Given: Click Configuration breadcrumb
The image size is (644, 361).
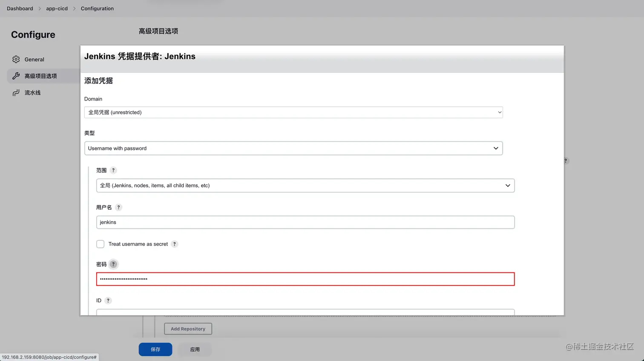Looking at the screenshot, I should pos(97,9).
